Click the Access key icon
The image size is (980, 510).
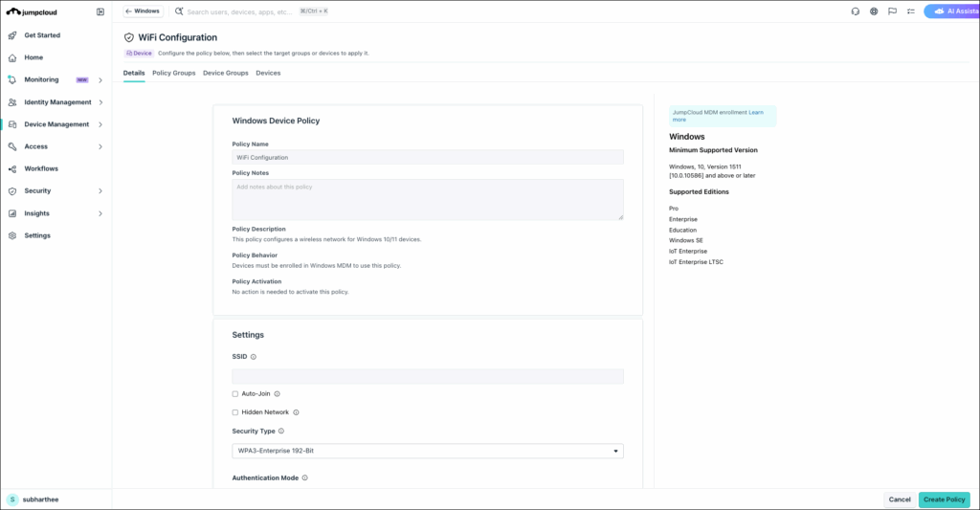[x=12, y=146]
